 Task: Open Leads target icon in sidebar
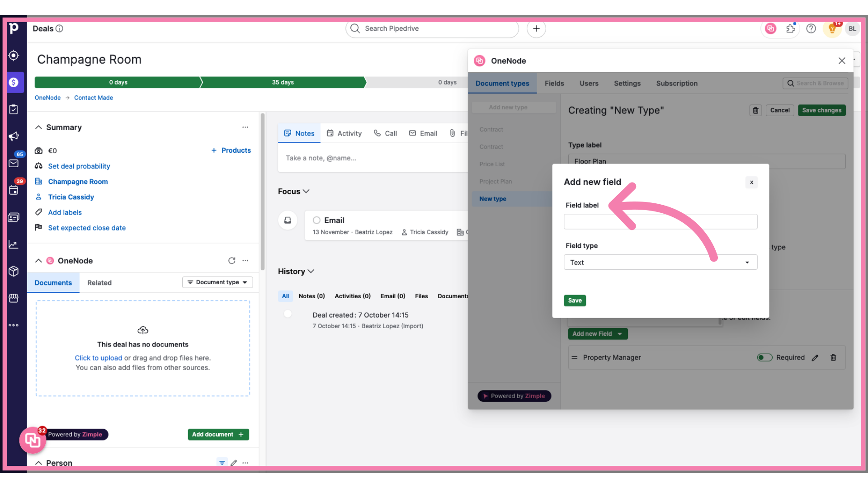coord(14,55)
